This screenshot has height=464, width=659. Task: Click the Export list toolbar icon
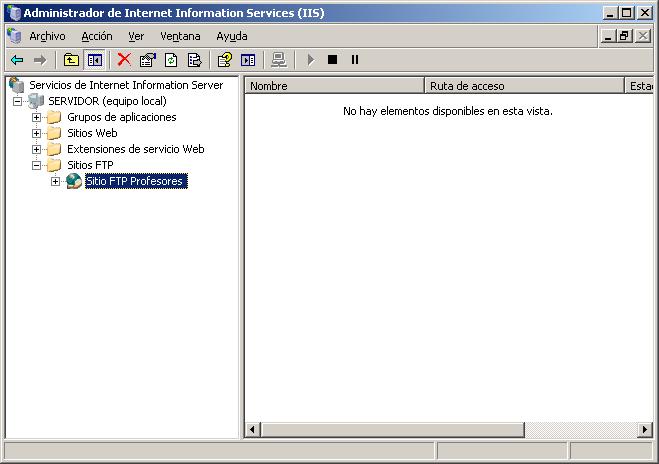click(x=194, y=60)
